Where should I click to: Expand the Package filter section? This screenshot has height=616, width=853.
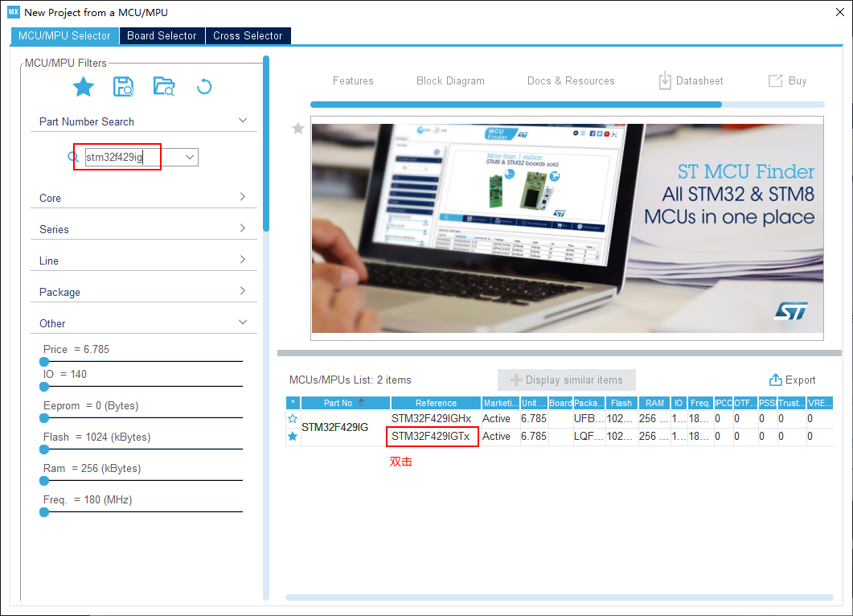click(243, 290)
